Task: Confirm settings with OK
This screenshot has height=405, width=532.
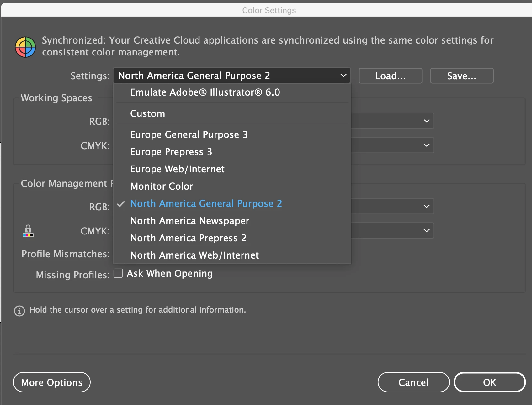Action: coord(490,382)
